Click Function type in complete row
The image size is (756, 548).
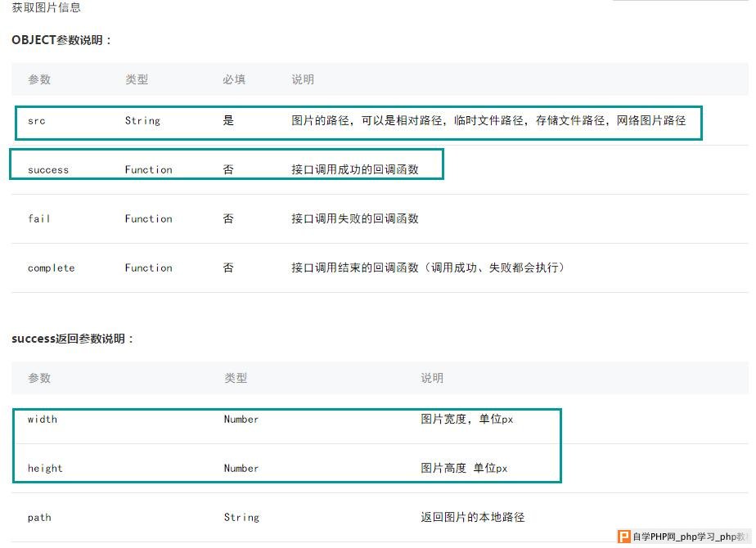(149, 268)
